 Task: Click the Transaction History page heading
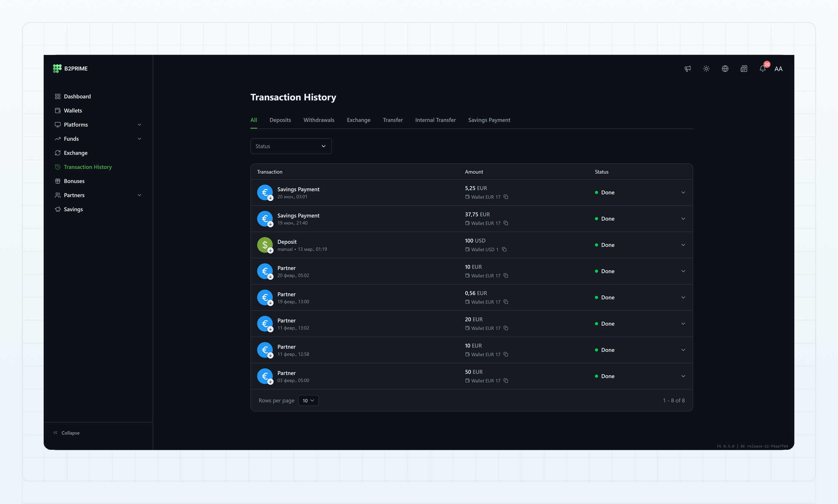click(x=293, y=97)
